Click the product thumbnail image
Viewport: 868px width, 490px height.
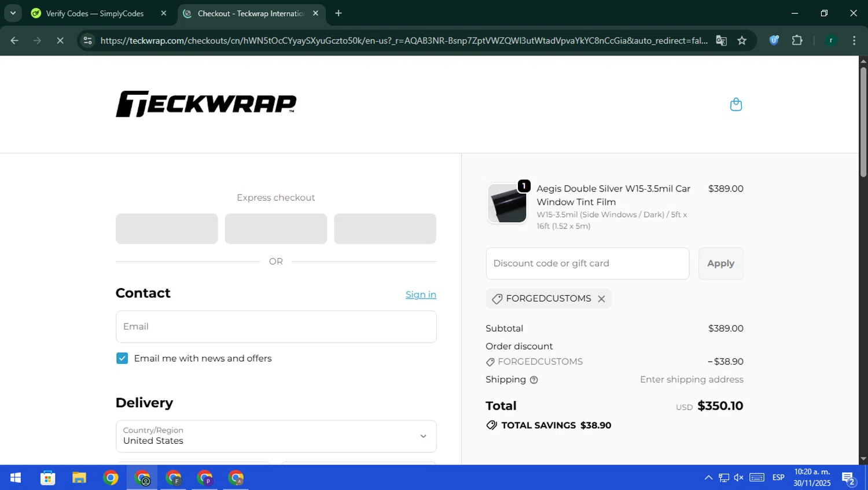tap(507, 203)
